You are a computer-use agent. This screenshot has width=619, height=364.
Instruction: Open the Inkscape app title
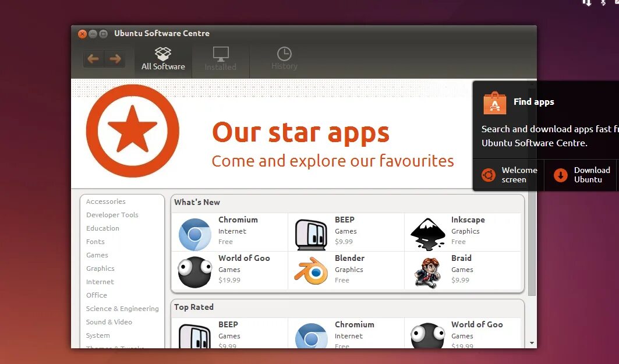pyautogui.click(x=468, y=220)
